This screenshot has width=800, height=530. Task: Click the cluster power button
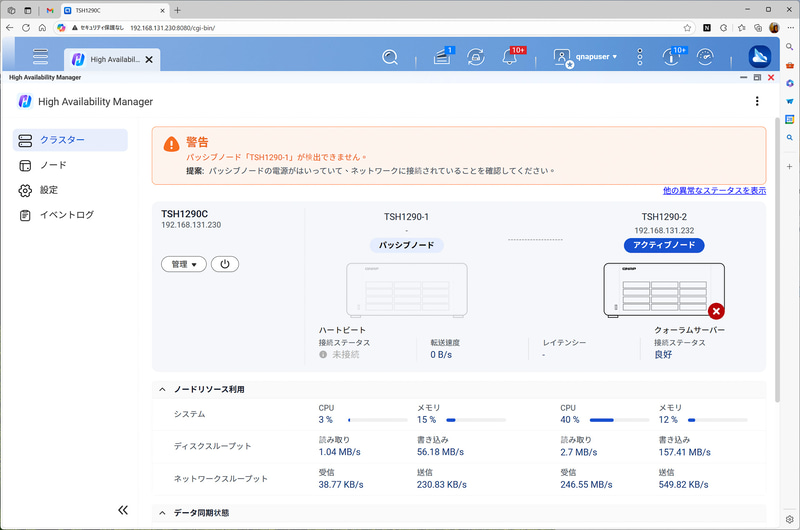(x=225, y=264)
